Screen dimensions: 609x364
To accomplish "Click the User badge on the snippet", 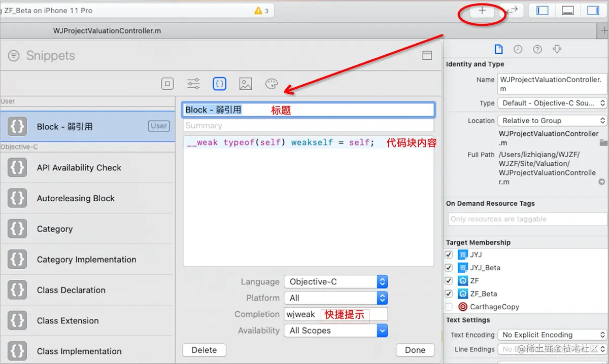I will [159, 126].
